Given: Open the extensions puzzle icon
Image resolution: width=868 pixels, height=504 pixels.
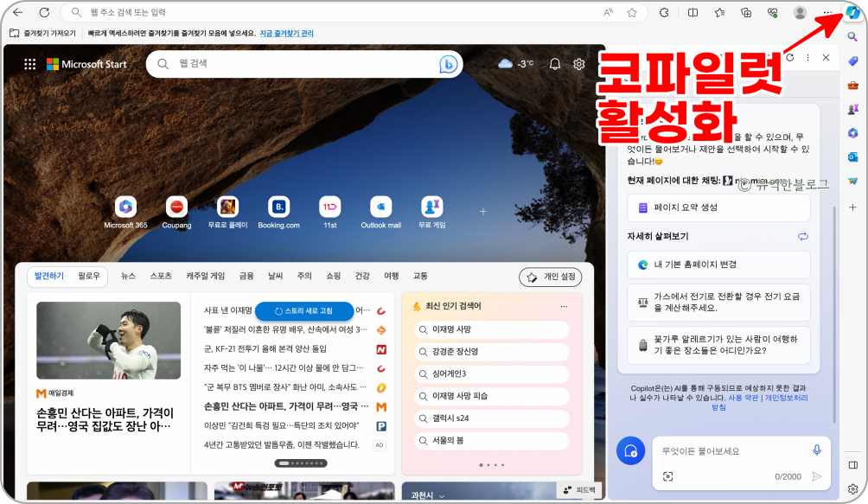Looking at the screenshot, I should (664, 12).
